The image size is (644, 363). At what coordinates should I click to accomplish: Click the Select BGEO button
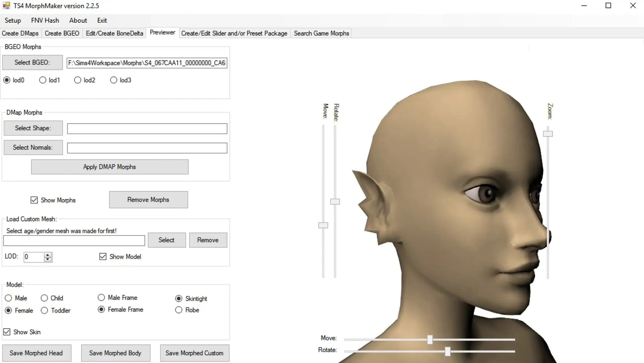[x=32, y=62]
